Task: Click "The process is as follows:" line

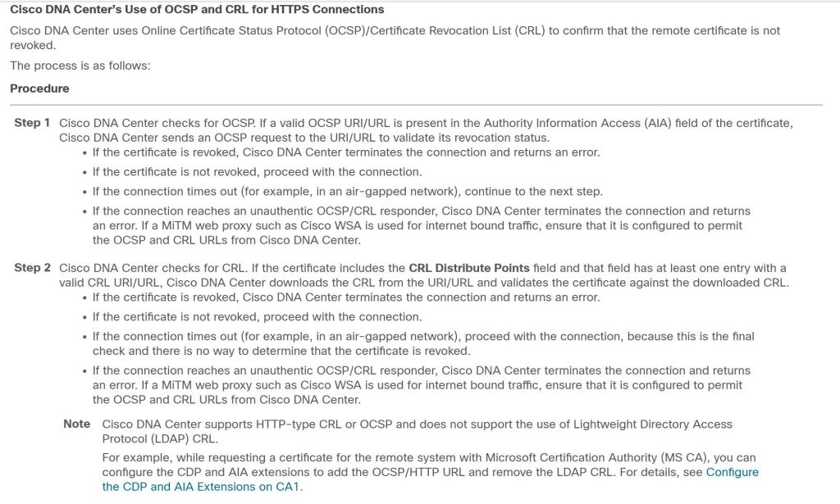Action: tap(80, 66)
